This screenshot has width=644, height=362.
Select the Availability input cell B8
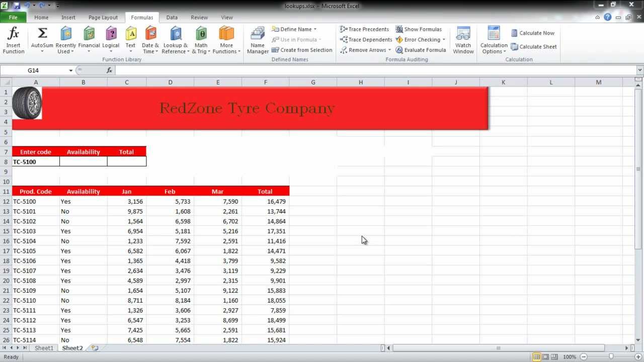84,162
